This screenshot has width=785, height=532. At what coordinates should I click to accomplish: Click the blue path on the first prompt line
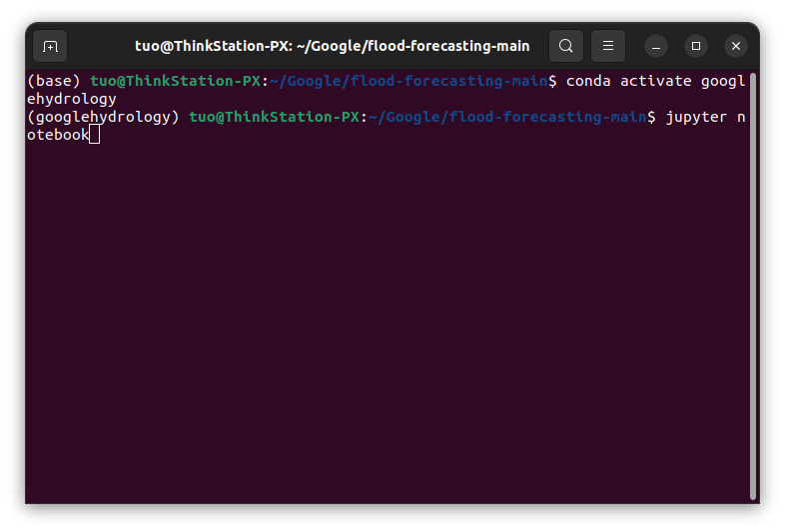pyautogui.click(x=408, y=81)
